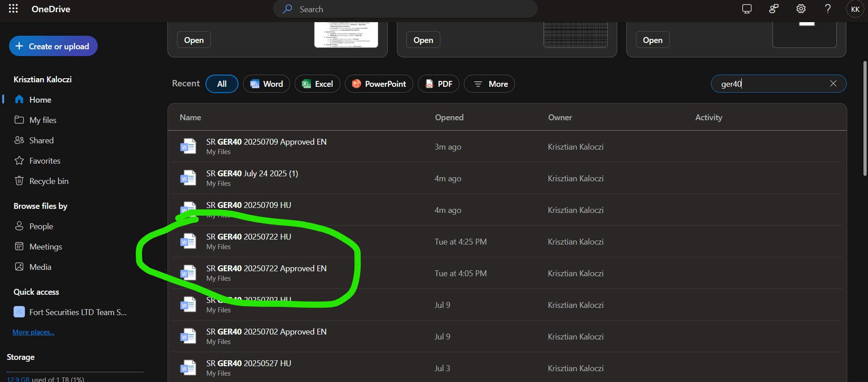Follow the More places... link
The width and height of the screenshot is (868, 382).
tap(33, 332)
